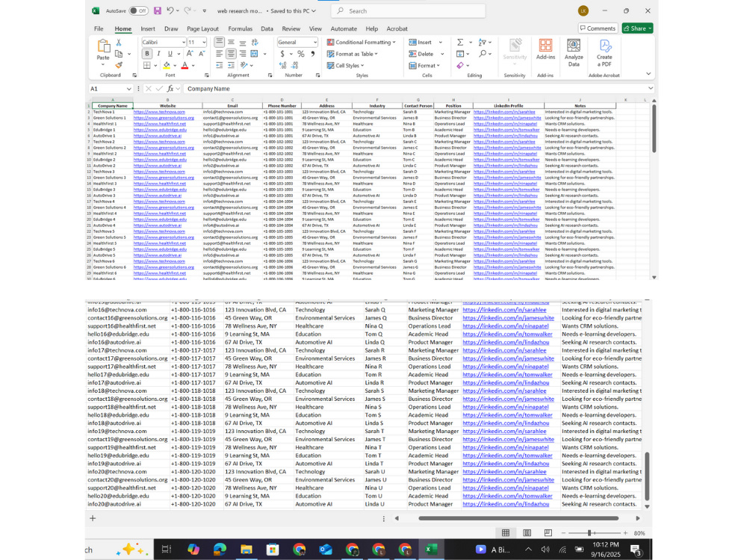Open the Fill Color dropdown arrow
Screen dimensions: 747x560
coord(175,65)
